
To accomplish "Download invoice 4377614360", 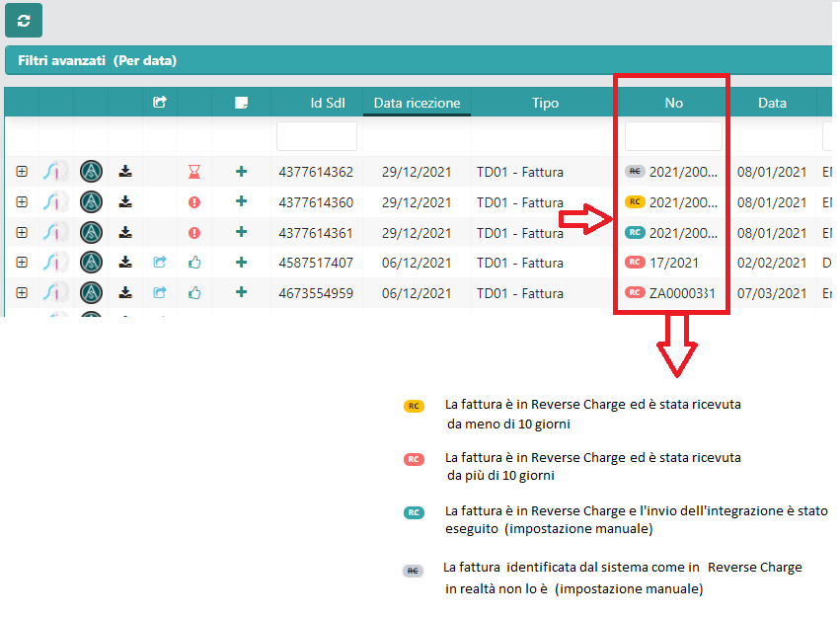I will (125, 202).
